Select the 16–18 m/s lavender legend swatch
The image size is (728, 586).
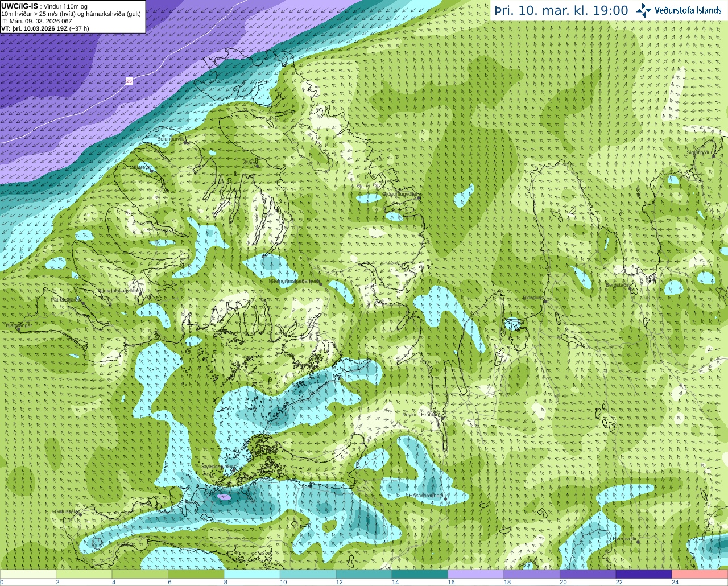coord(476,574)
